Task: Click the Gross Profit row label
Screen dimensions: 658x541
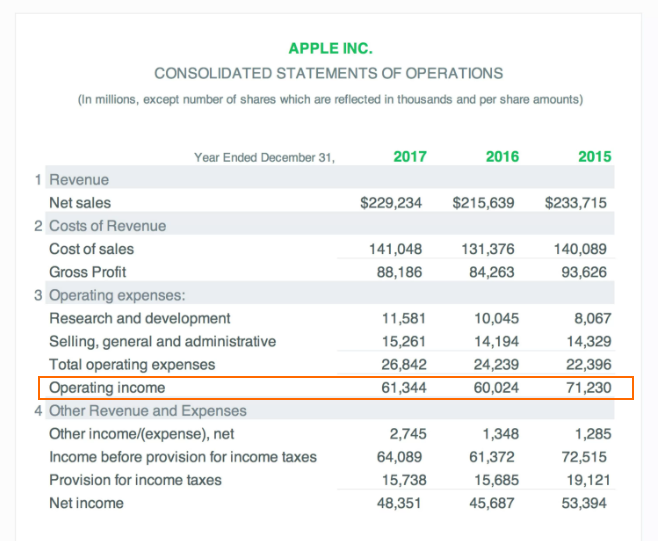Action: coord(87,272)
